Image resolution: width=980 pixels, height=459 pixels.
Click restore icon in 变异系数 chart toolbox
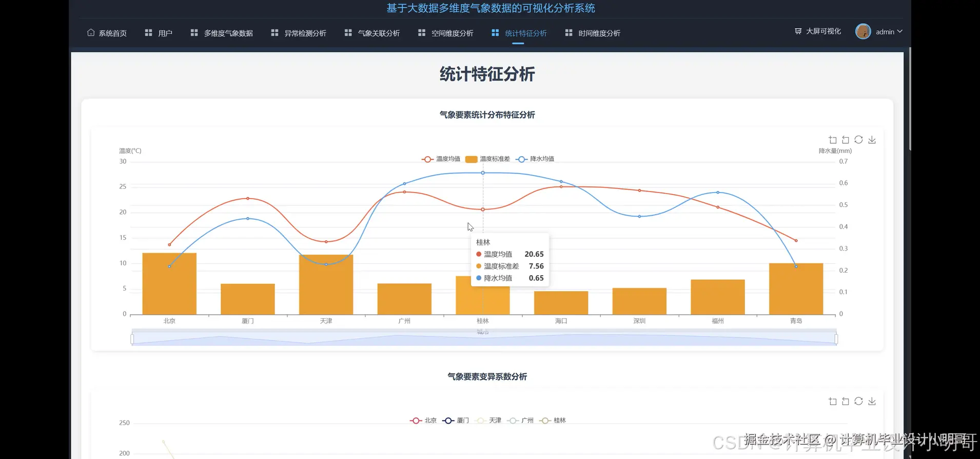click(858, 401)
